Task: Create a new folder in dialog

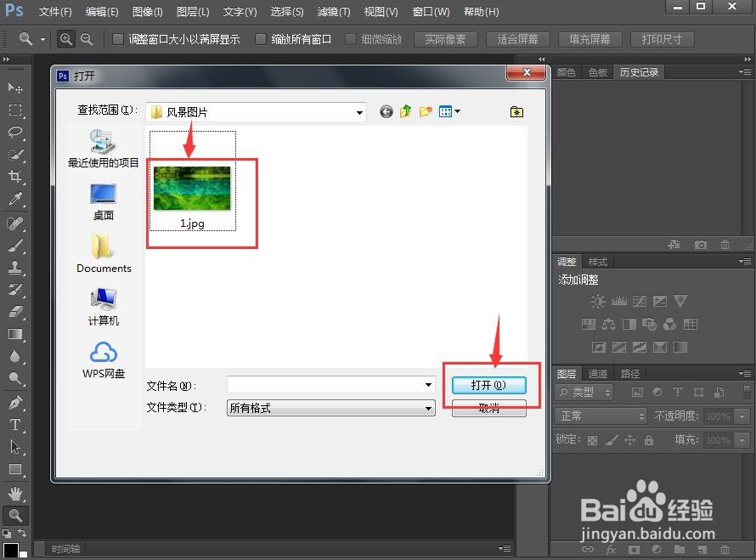Action: [x=426, y=112]
